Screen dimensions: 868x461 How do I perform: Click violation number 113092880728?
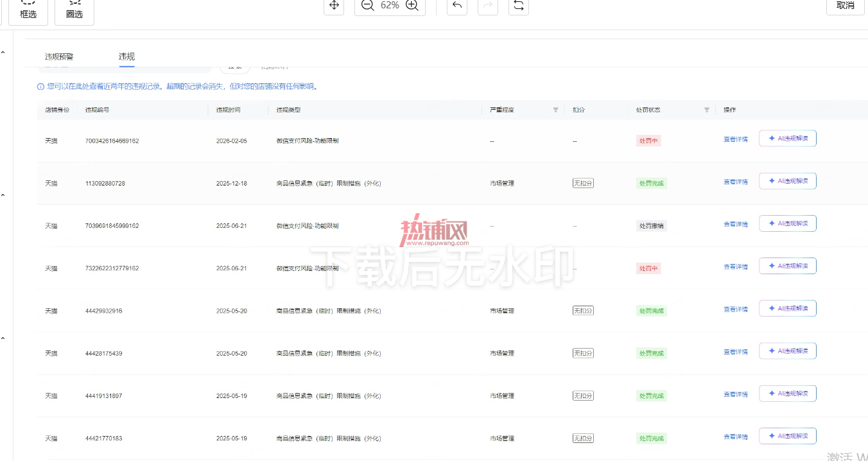105,183
